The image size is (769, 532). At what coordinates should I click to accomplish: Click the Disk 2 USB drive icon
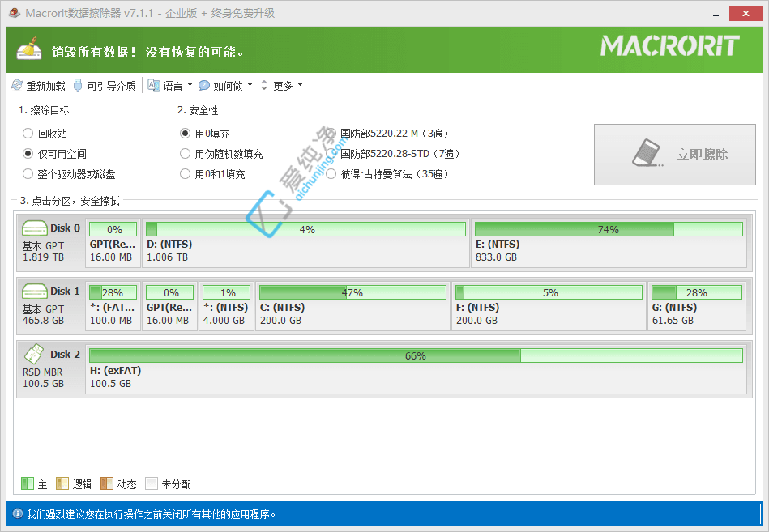pos(34,354)
